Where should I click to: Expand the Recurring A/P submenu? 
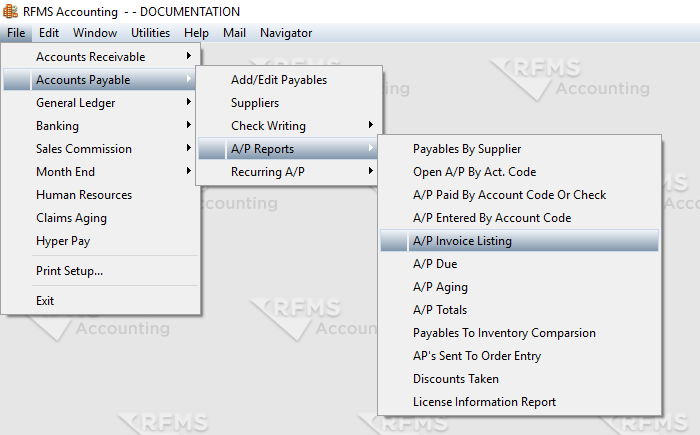click(x=289, y=172)
